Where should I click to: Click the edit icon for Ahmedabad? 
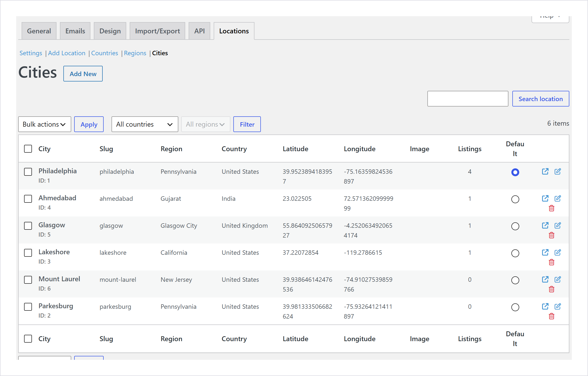click(558, 199)
